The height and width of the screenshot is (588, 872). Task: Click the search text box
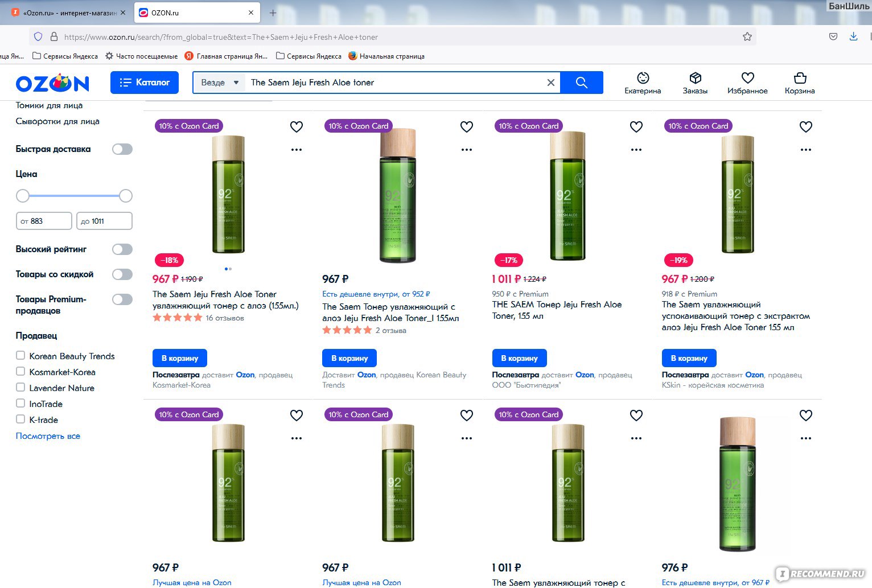[396, 83]
